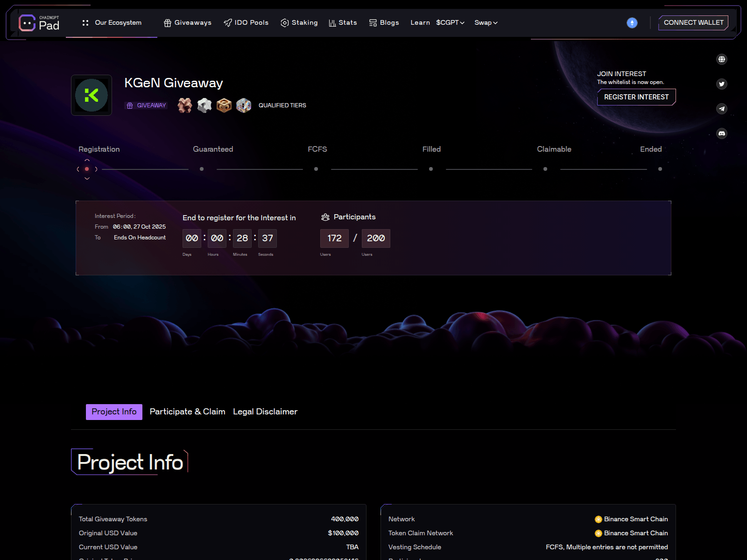
Task: Select the Guaranteed stage dot
Action: tap(202, 169)
